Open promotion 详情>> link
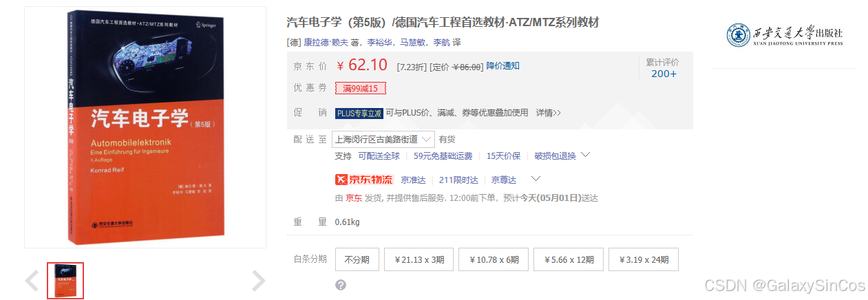 pyautogui.click(x=549, y=113)
